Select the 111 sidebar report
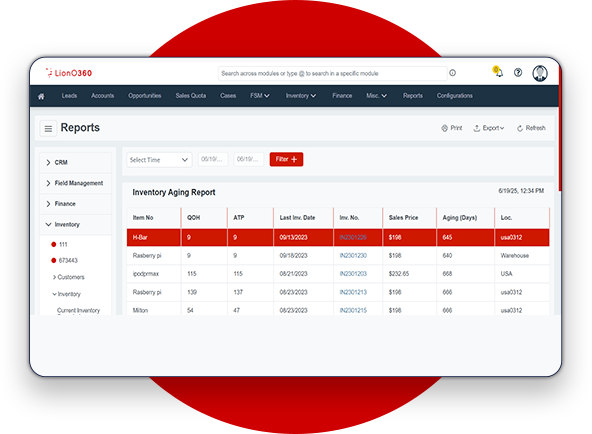The image size is (592, 434). (x=59, y=245)
